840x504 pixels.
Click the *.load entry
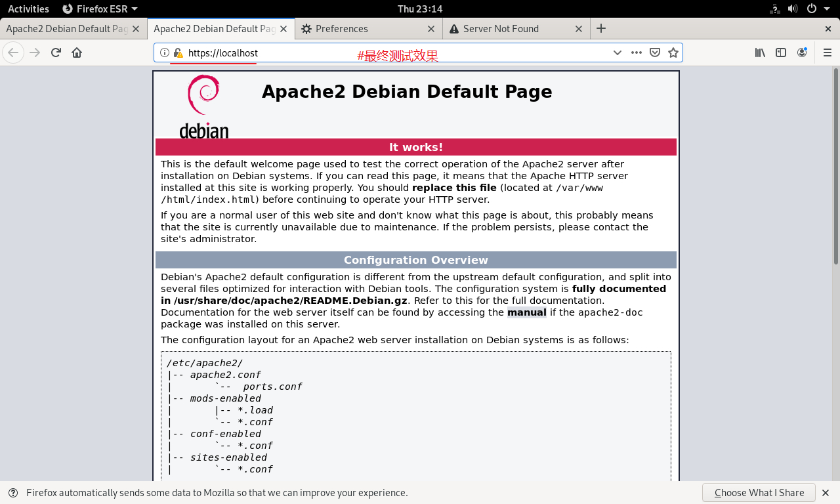click(x=255, y=410)
